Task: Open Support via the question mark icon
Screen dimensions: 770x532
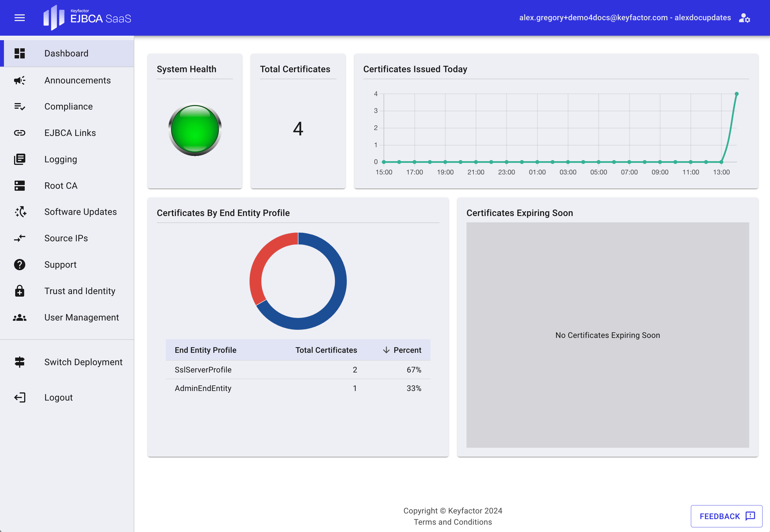Action: pos(20,264)
